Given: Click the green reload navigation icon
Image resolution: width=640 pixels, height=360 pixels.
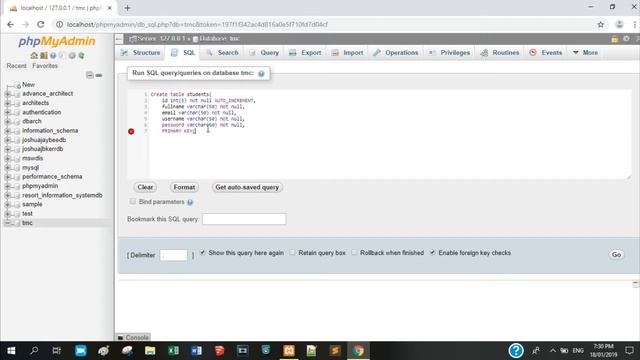Looking at the screenshot, I should pos(81,56).
